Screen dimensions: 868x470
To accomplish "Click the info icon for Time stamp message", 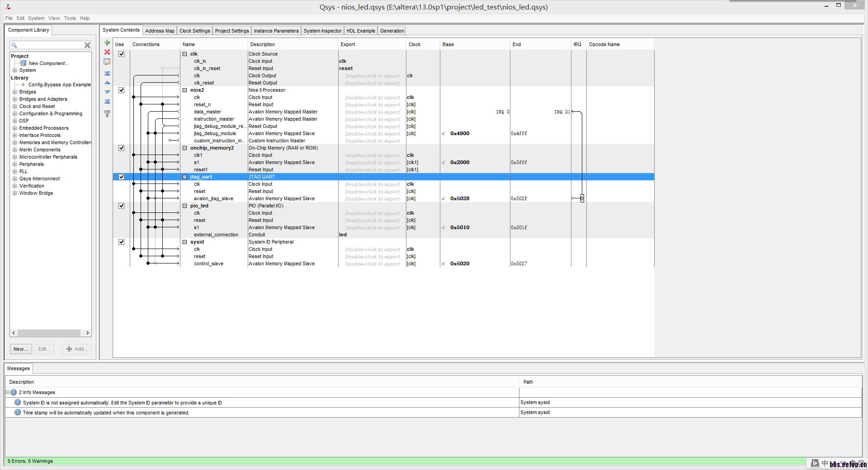I will pyautogui.click(x=18, y=412).
